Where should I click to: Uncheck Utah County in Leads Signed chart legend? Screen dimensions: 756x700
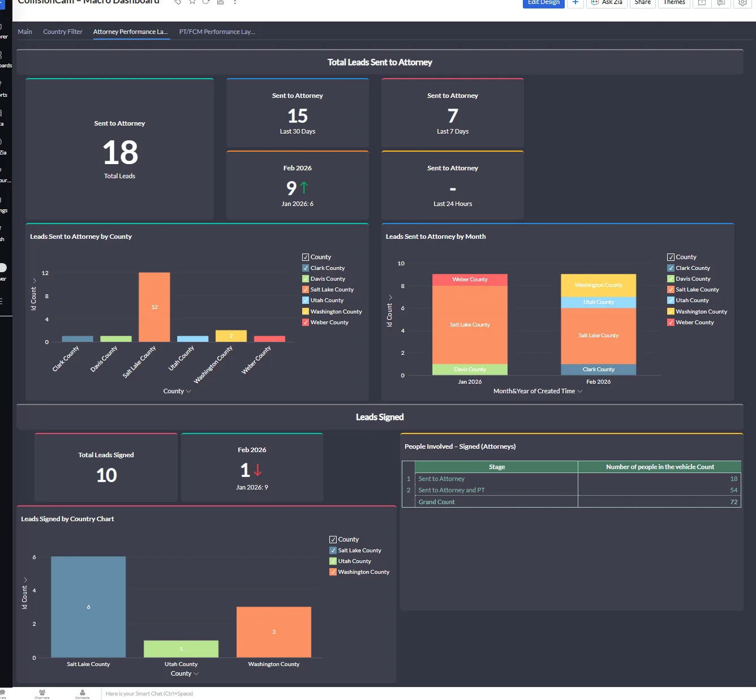click(333, 561)
